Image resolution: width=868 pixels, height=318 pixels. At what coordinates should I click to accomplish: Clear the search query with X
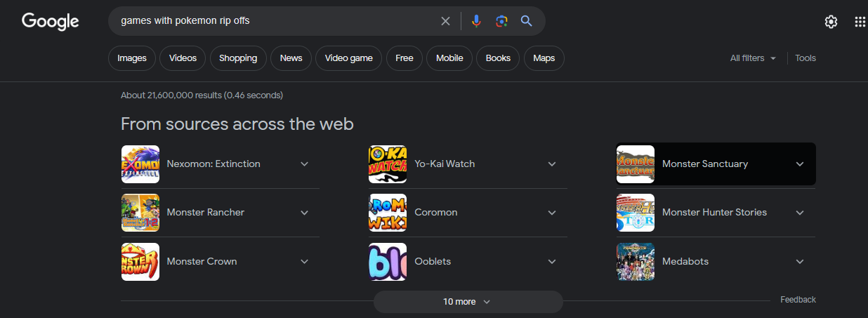point(445,21)
